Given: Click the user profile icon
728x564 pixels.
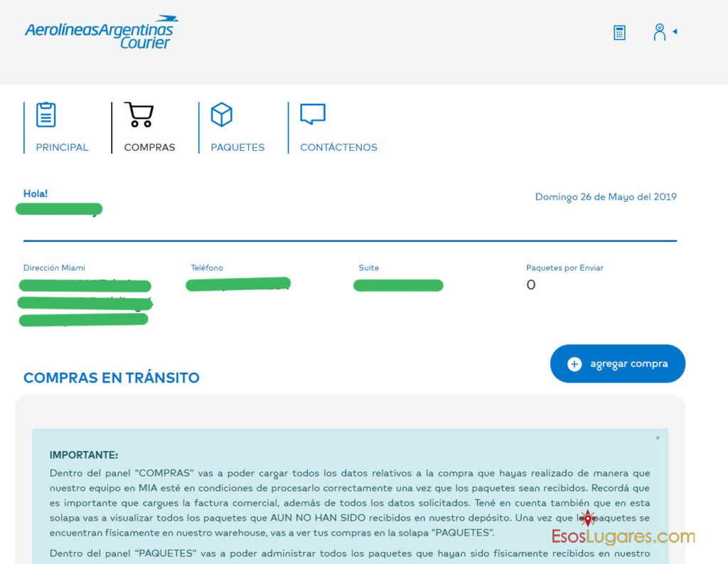Looking at the screenshot, I should click(660, 32).
